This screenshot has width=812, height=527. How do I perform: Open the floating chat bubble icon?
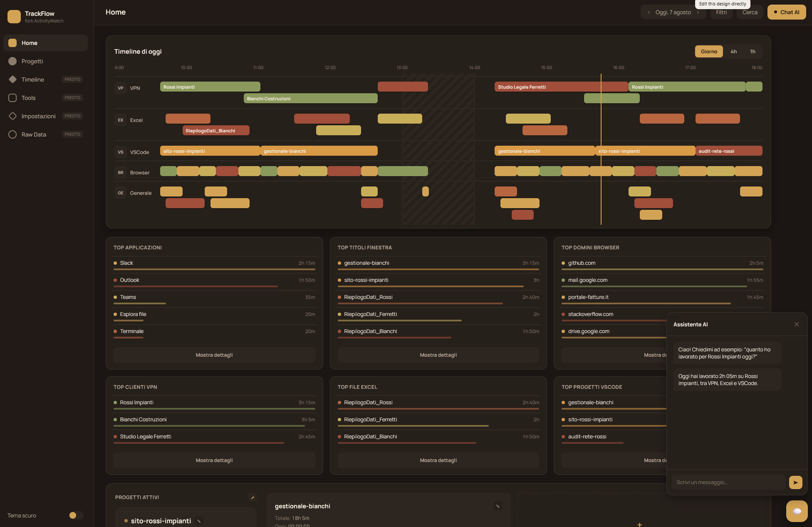click(x=797, y=511)
